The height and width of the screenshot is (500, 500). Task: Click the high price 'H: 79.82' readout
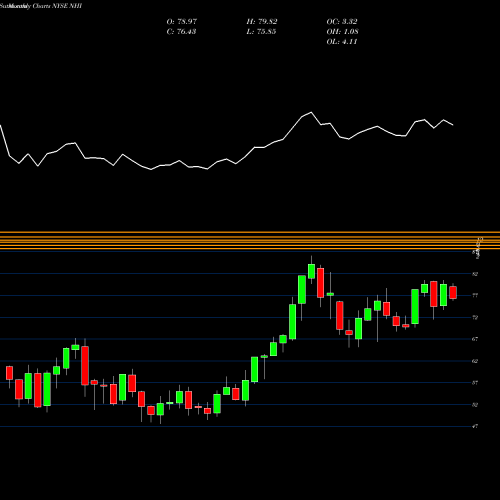click(262, 22)
